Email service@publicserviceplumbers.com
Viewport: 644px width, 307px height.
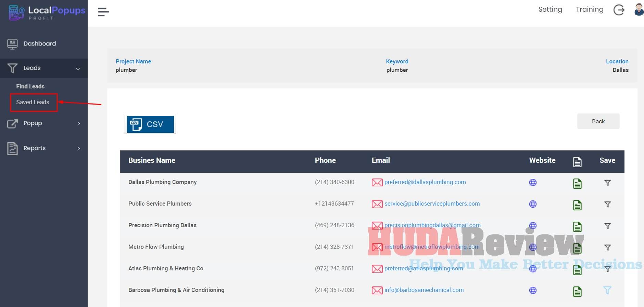tap(432, 204)
